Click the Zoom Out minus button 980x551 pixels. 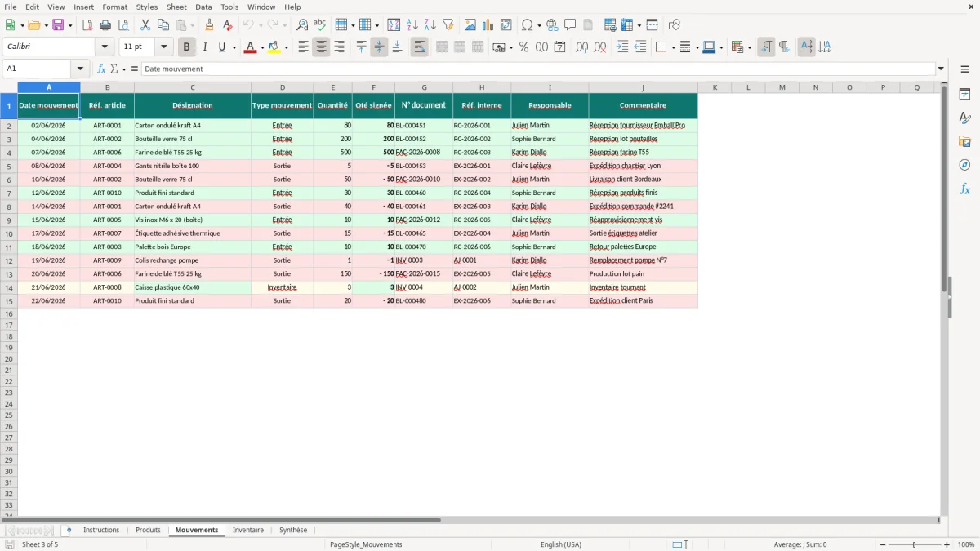[x=883, y=544]
